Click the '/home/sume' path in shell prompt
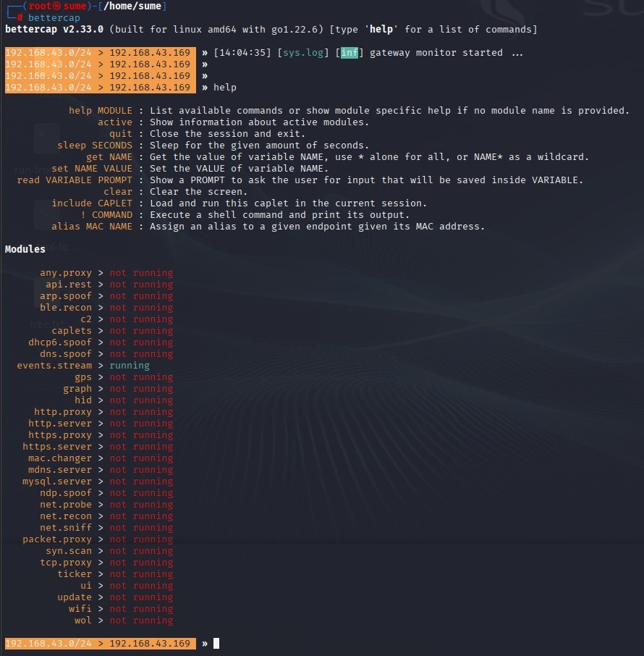Image resolution: width=644 pixels, height=656 pixels. 132,7
